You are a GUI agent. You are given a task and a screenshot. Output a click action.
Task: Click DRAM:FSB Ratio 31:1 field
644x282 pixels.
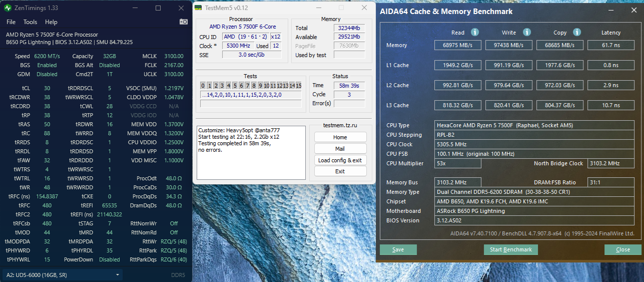click(x=611, y=182)
